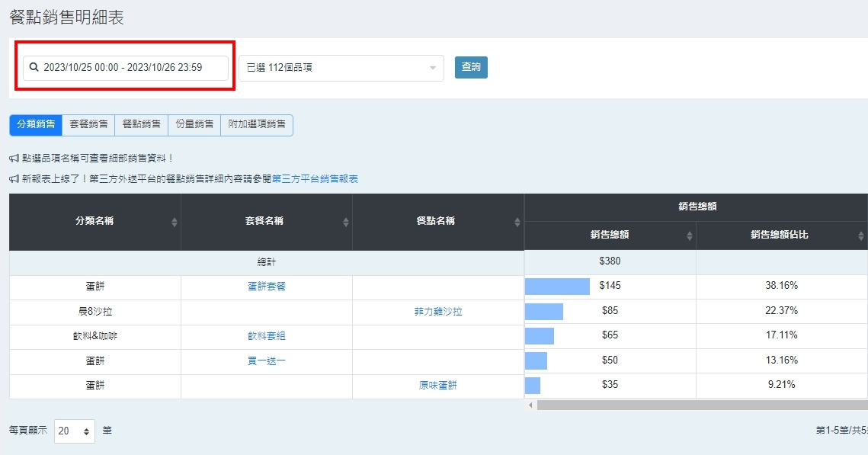Open the 附加選項銷售 tab
Image resolution: width=868 pixels, height=455 pixels.
pos(256,124)
